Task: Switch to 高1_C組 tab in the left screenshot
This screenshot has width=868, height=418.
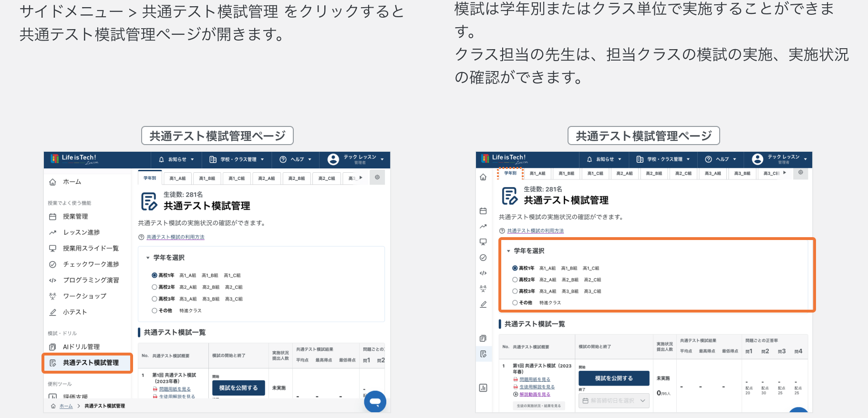Action: (237, 178)
